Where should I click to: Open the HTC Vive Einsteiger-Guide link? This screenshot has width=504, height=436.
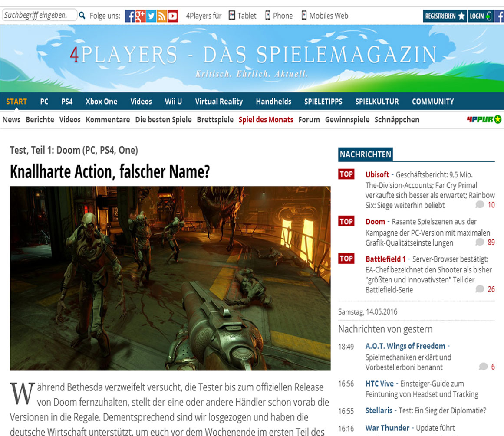422,388
